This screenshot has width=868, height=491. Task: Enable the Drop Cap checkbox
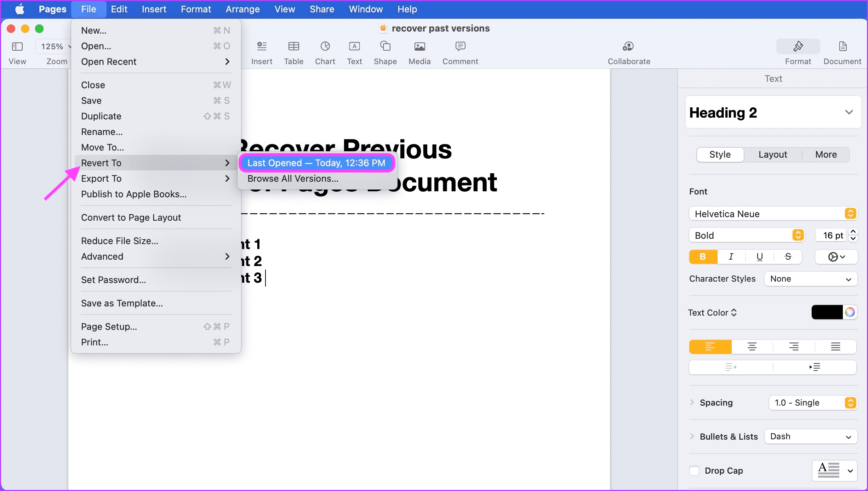pos(694,471)
